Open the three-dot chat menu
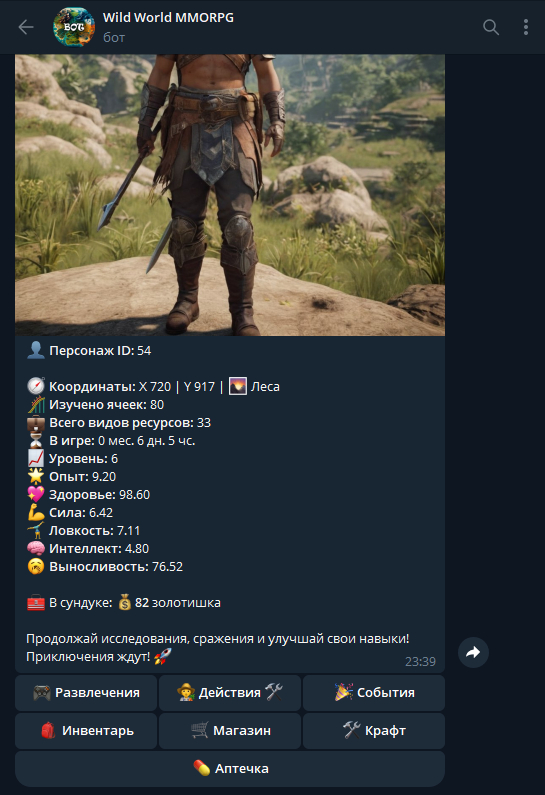 click(x=526, y=27)
